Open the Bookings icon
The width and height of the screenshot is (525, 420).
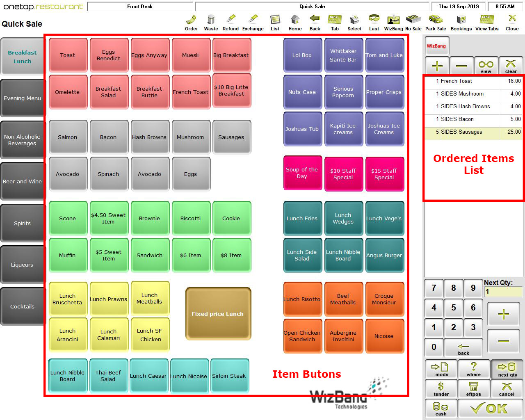pyautogui.click(x=461, y=21)
